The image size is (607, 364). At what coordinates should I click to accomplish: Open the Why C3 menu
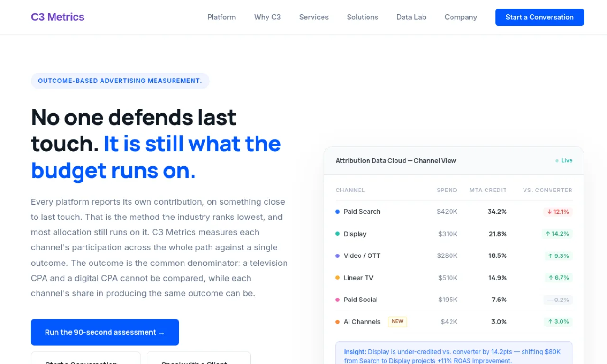tap(267, 17)
